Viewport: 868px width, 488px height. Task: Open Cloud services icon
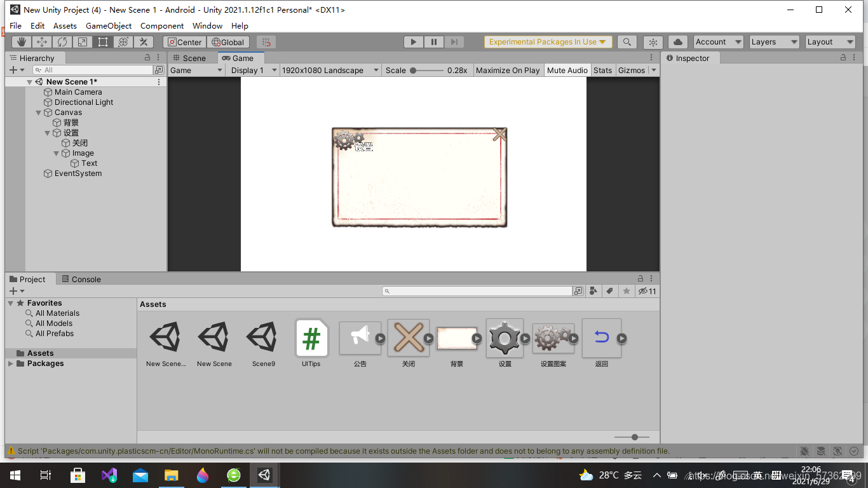click(x=678, y=42)
